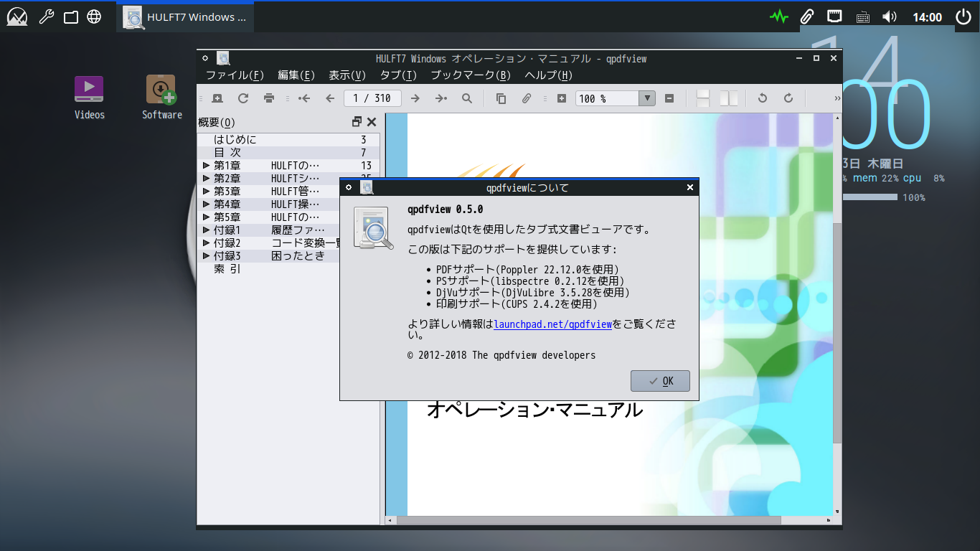Open the main application menu in top panel
Viewport: 980px width, 551px height.
tap(17, 17)
